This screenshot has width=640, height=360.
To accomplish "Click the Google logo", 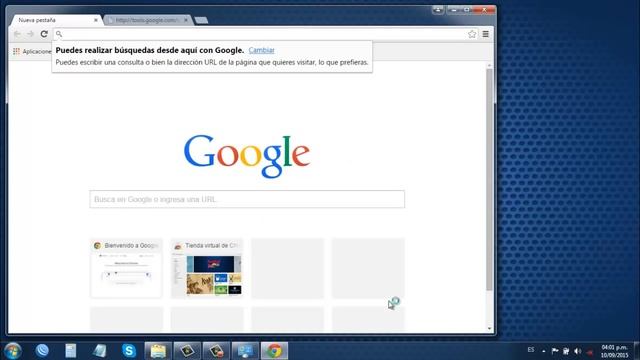I will pyautogui.click(x=247, y=156).
